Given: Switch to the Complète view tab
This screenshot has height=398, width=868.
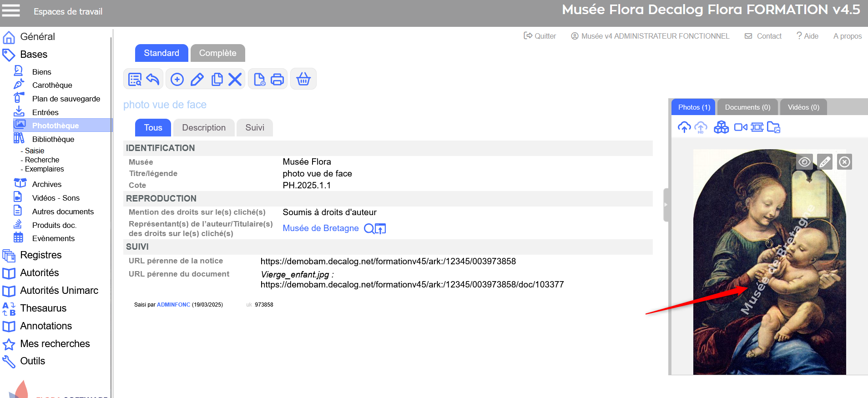Looking at the screenshot, I should point(217,53).
